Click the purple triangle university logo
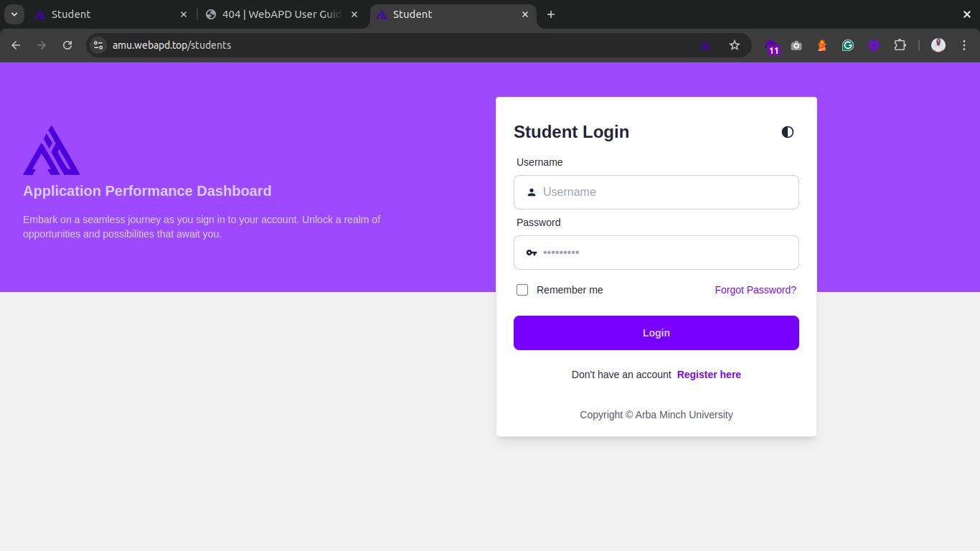Viewport: 980px width, 551px height. click(x=51, y=150)
